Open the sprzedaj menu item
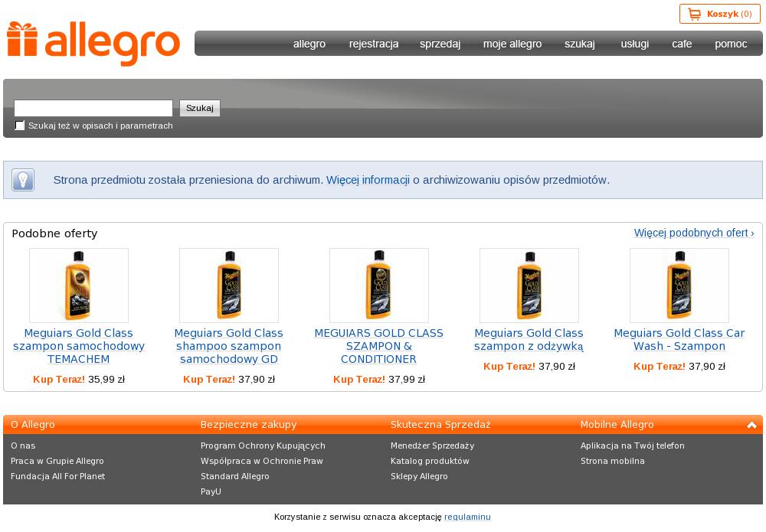The width and height of the screenshot is (766, 532). (440, 44)
